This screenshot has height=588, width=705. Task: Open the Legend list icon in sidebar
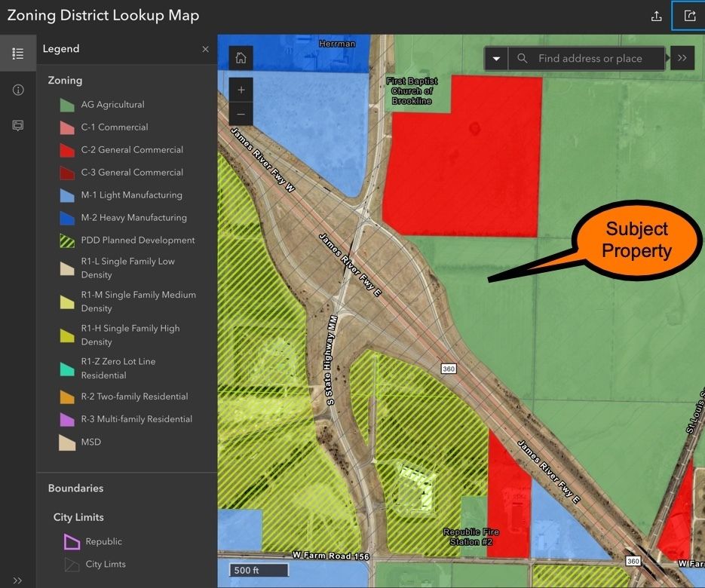[18, 54]
